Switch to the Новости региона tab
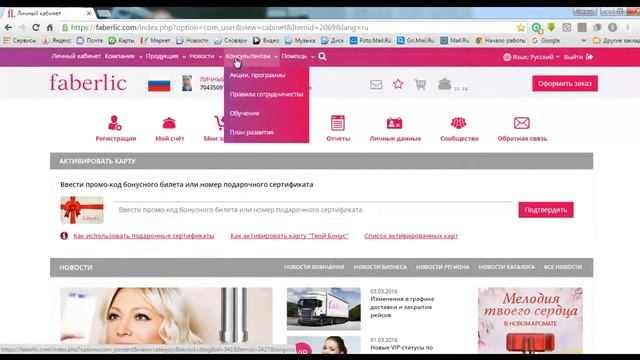 click(x=442, y=267)
